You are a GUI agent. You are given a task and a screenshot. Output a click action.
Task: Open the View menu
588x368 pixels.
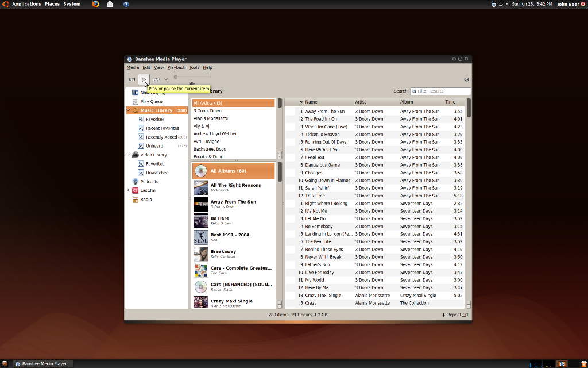click(x=158, y=68)
